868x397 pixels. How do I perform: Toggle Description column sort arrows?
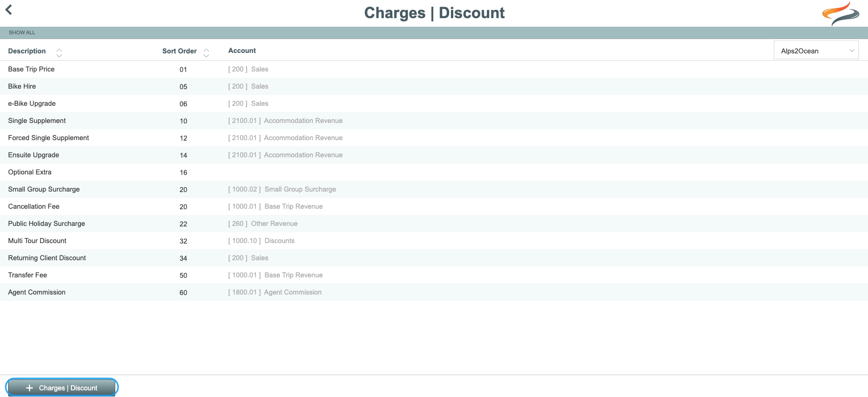pyautogui.click(x=59, y=52)
